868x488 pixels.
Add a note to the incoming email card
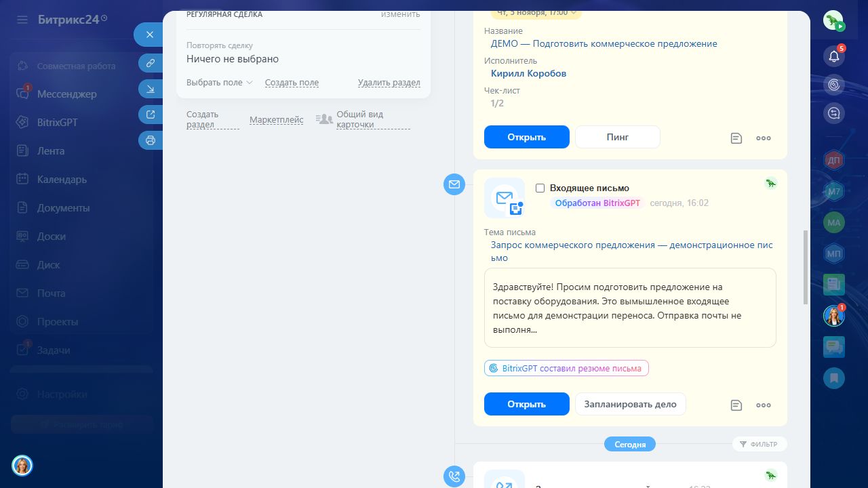point(736,405)
